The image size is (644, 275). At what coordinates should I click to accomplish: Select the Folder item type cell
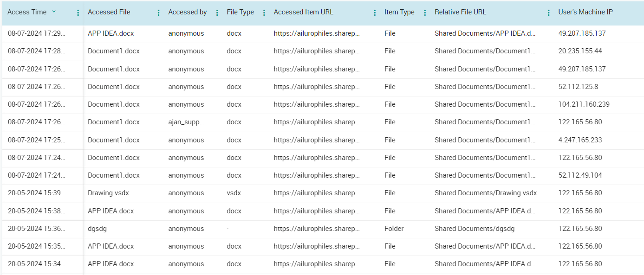[394, 229]
